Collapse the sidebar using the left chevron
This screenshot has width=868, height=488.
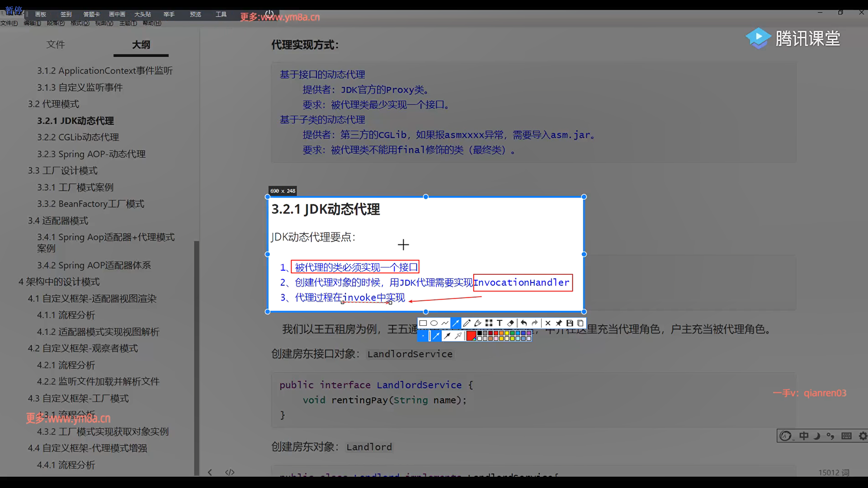(x=210, y=472)
